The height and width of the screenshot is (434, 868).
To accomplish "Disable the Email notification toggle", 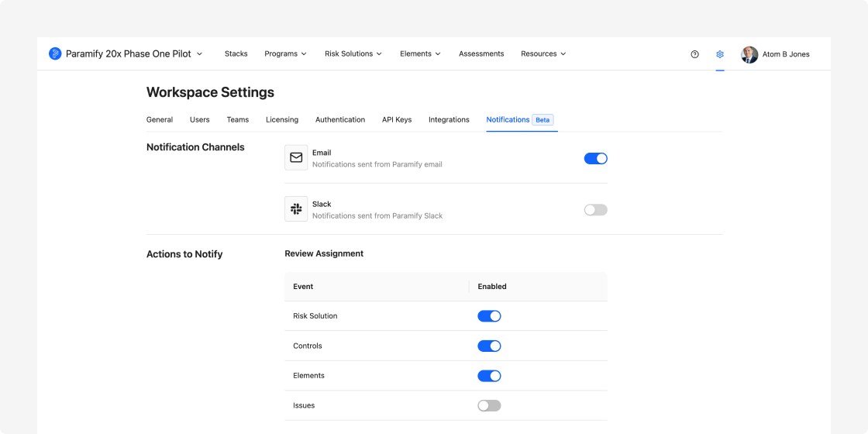I will 596,158.
